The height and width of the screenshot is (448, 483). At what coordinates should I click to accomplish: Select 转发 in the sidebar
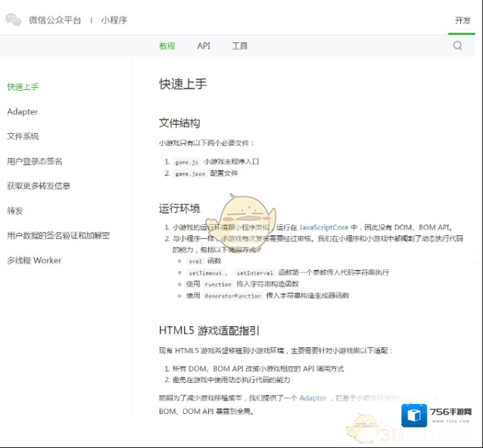point(15,211)
